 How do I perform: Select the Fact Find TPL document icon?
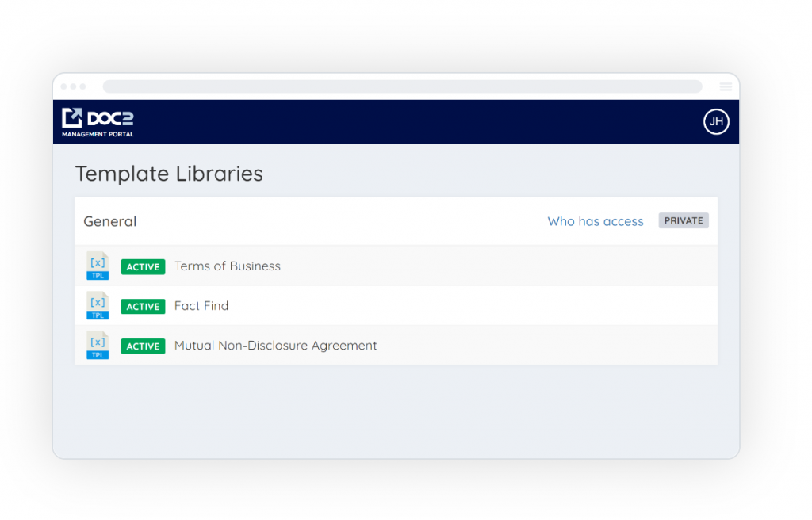click(97, 306)
